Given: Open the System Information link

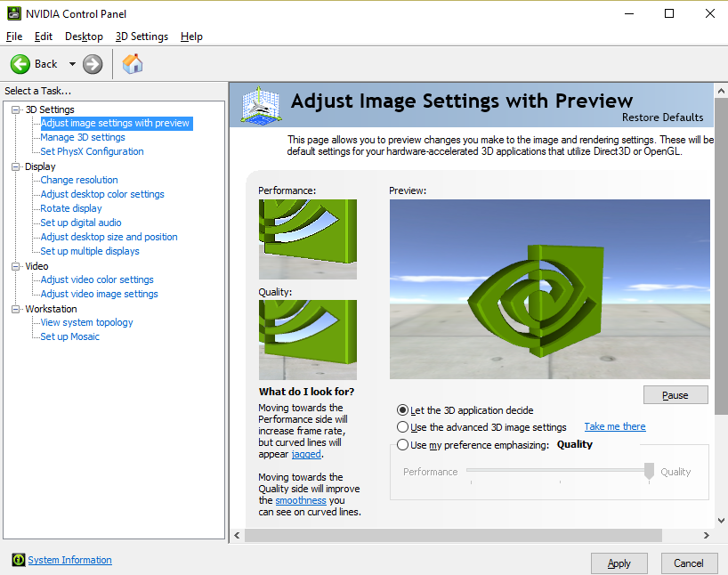Looking at the screenshot, I should [69, 560].
